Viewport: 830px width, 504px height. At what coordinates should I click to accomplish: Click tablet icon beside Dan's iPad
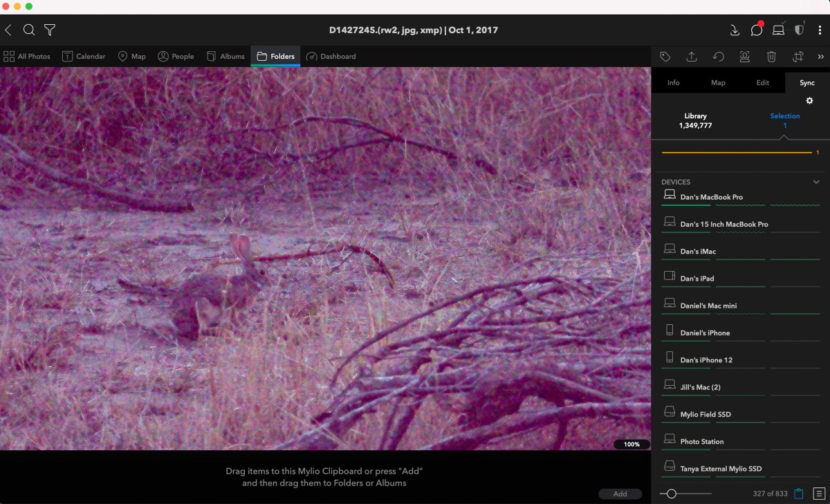[669, 276]
